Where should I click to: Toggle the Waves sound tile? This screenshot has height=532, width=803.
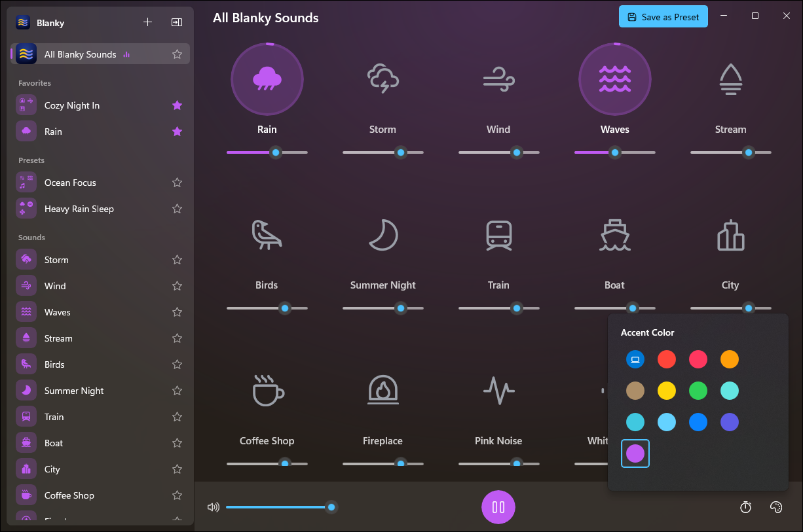coord(614,79)
